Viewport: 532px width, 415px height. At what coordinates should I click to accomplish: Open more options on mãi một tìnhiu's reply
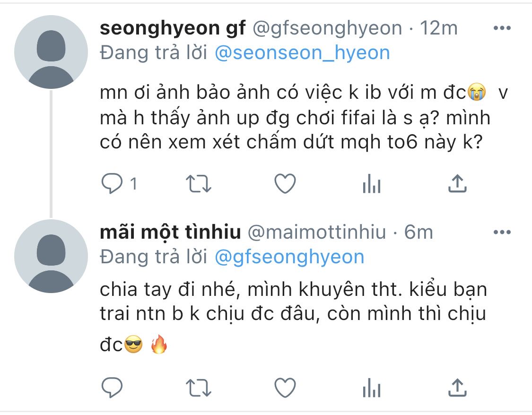coord(502,233)
